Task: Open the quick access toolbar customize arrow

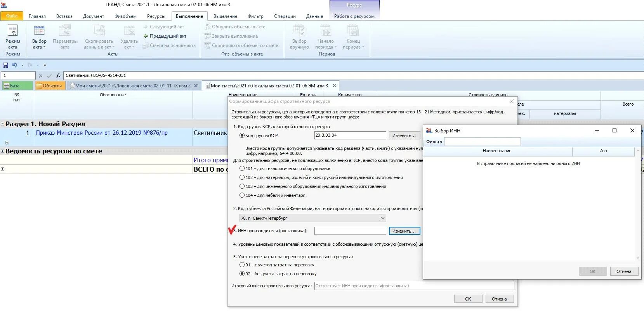Action: 45,65
